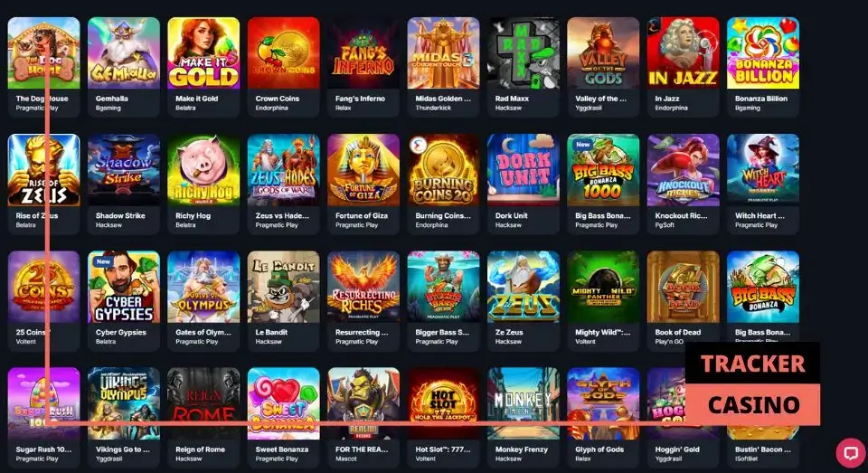Click the Big Bass Bonanza 1000 tile
This screenshot has width=868, height=473.
tap(603, 170)
